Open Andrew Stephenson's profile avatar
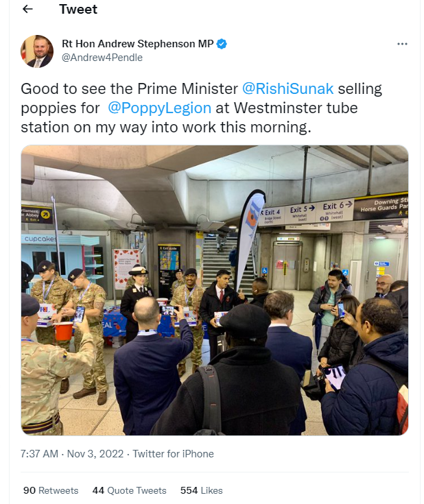Viewport: 424px width, 504px height. click(x=37, y=51)
